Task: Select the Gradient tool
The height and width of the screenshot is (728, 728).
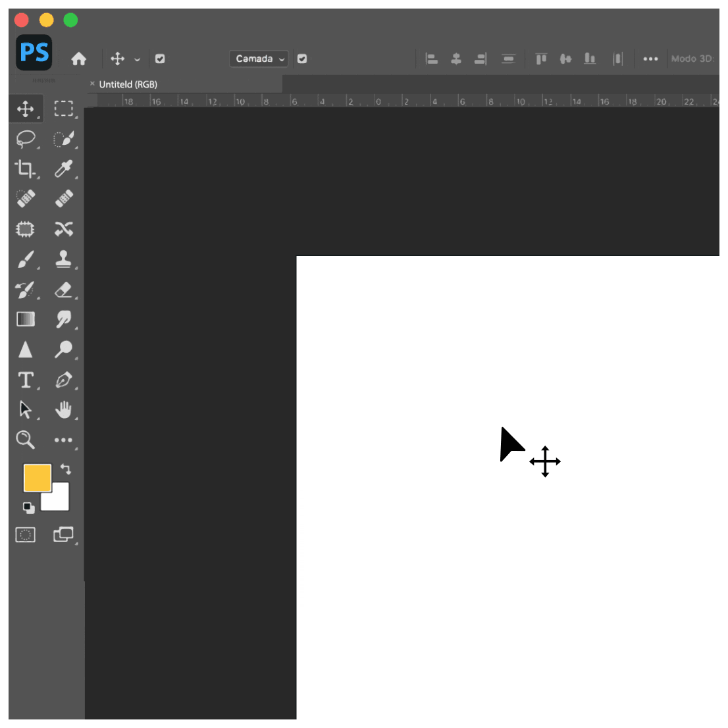Action: [x=26, y=319]
